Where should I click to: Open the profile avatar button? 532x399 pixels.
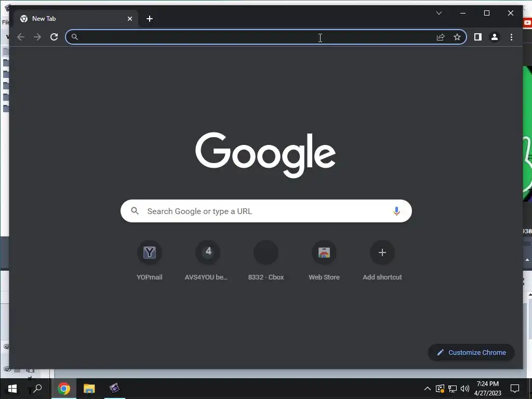click(495, 37)
